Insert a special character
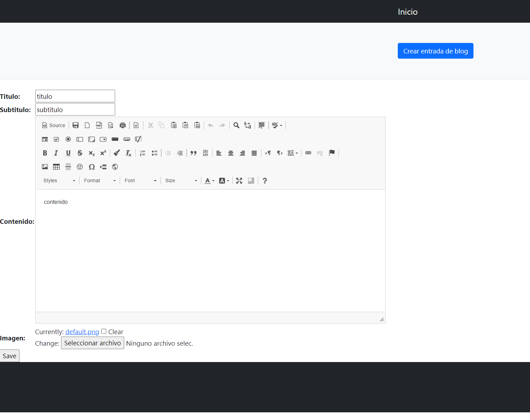This screenshot has height=420, width=530. 92,167
